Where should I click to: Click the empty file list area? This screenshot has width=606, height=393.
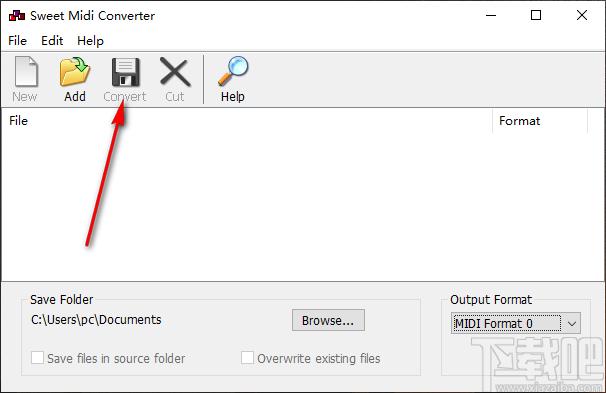(x=302, y=207)
